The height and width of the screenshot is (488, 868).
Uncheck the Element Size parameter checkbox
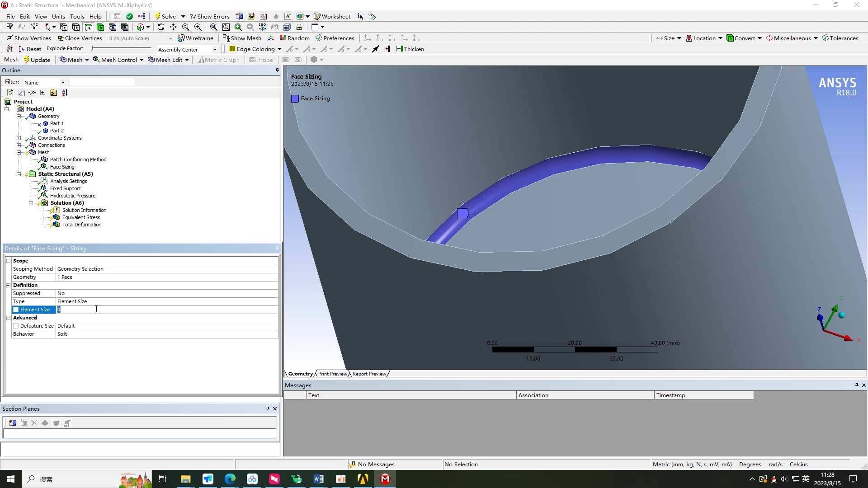[16, 310]
